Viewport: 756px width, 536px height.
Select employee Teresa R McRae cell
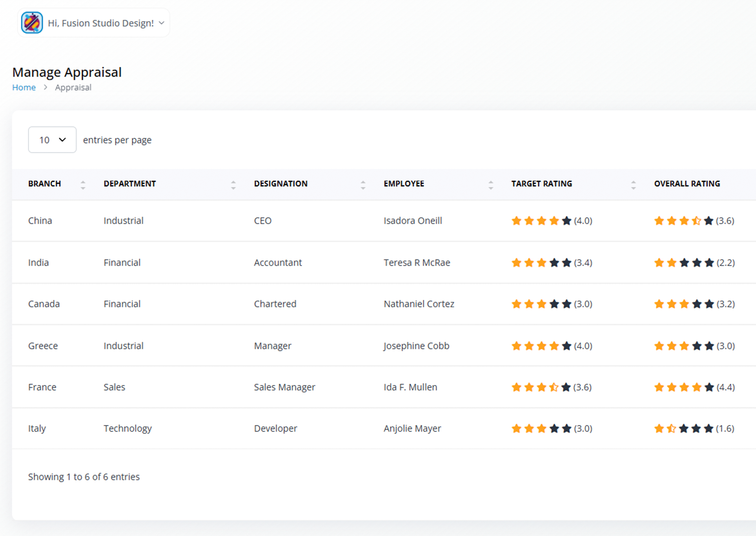tap(417, 262)
